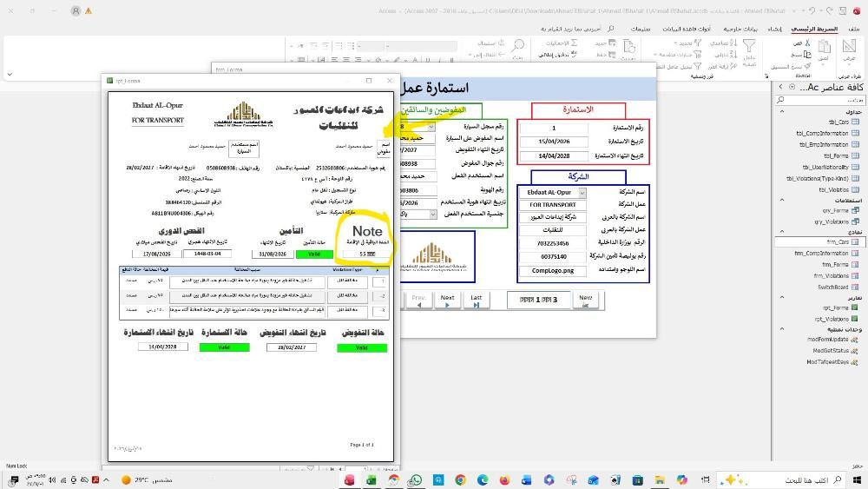Image resolution: width=868 pixels, height=489 pixels.
Task: Open the car registration number combo box
Action: pos(431,127)
